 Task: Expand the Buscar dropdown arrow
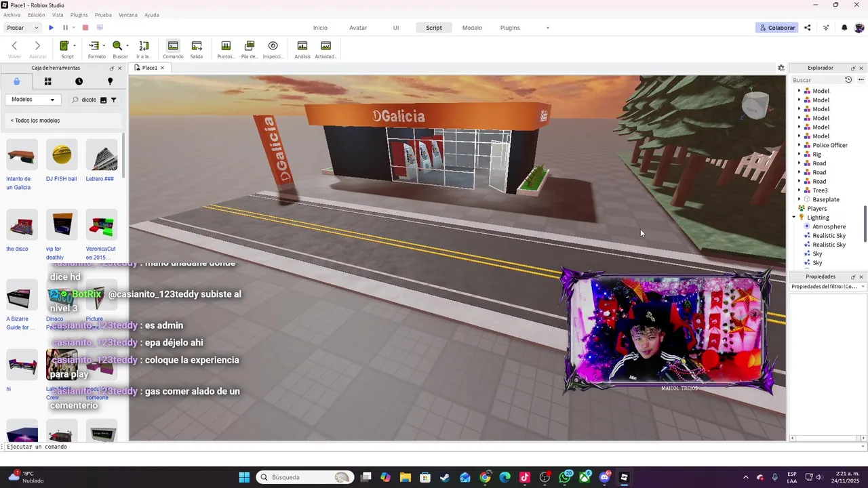coord(127,46)
